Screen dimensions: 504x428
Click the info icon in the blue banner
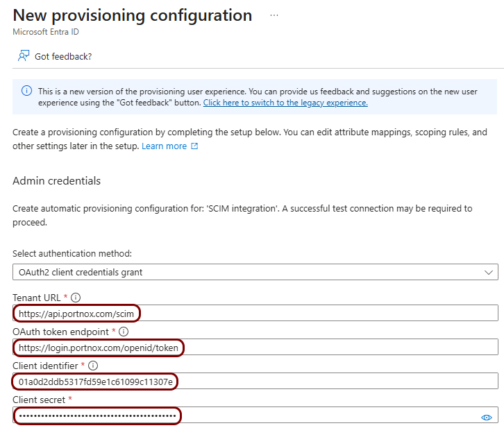click(x=26, y=91)
